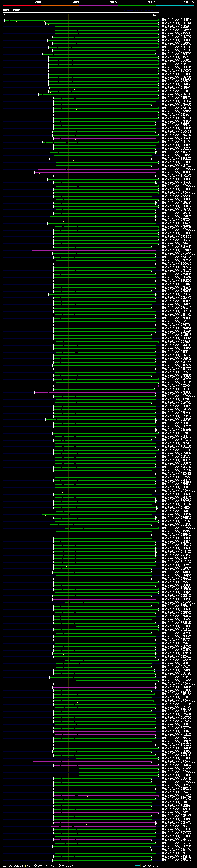Open hit UniRef100_C1EAP4
Screen dimensions: 197x868
point(177,27)
